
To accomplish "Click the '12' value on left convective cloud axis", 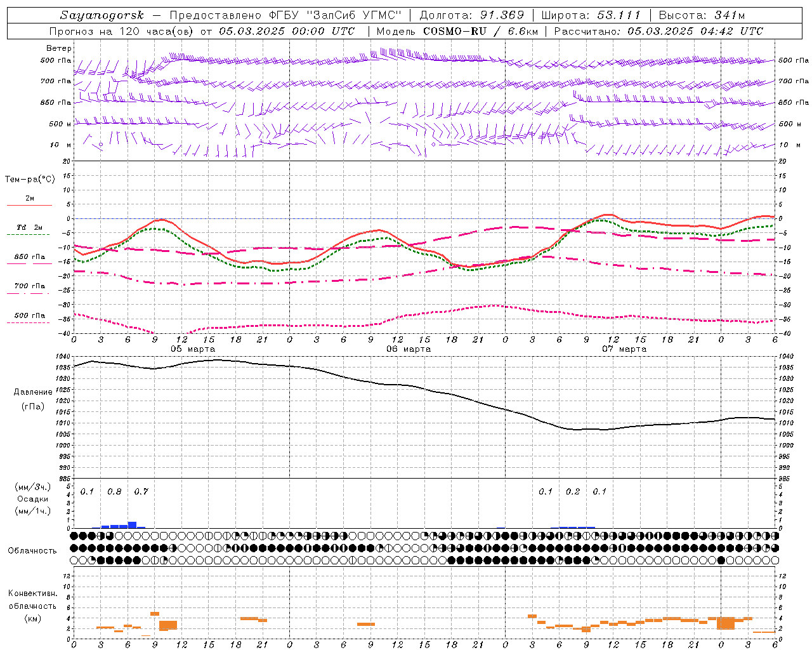I will pos(67,576).
